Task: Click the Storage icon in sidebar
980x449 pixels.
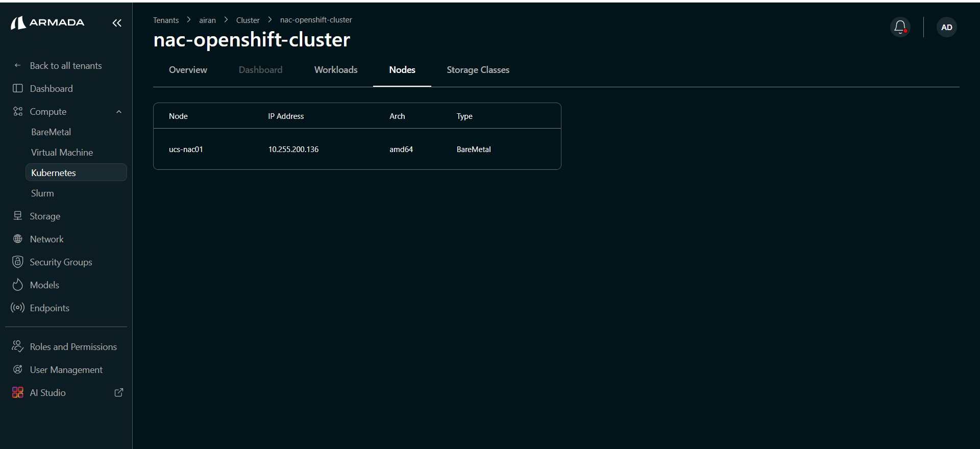Action: 18,216
